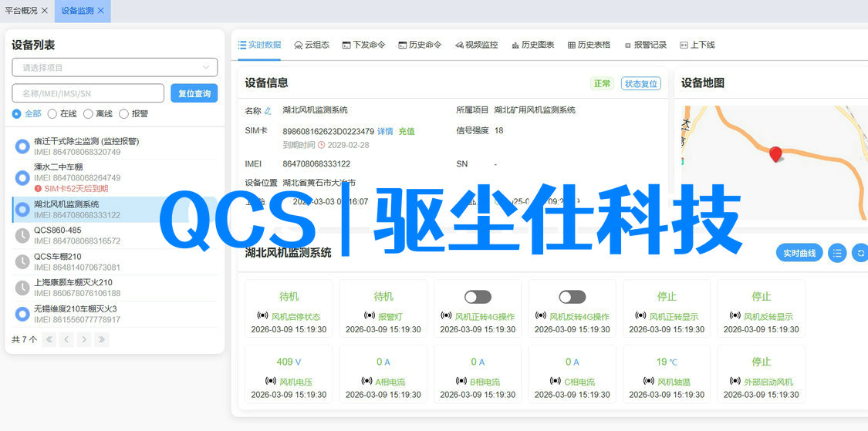
Task: Click signal icon beside C相电流
Action: (556, 381)
